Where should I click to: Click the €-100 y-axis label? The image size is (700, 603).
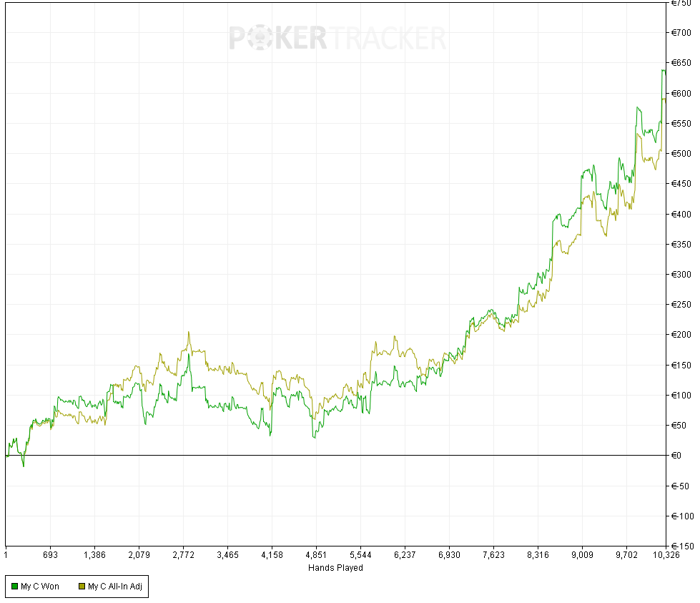(x=682, y=516)
